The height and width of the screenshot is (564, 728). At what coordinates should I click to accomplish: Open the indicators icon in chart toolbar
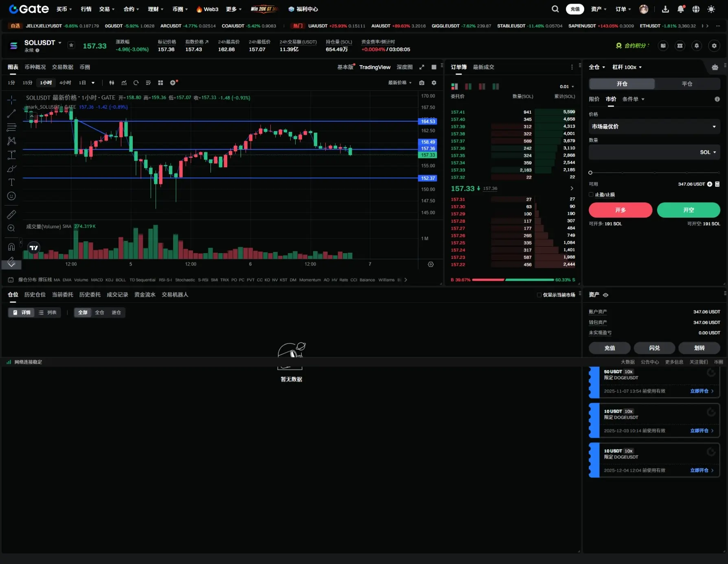click(124, 83)
